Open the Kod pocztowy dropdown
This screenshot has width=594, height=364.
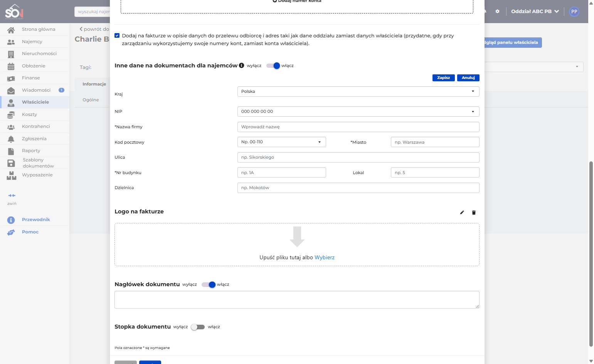[x=282, y=142]
